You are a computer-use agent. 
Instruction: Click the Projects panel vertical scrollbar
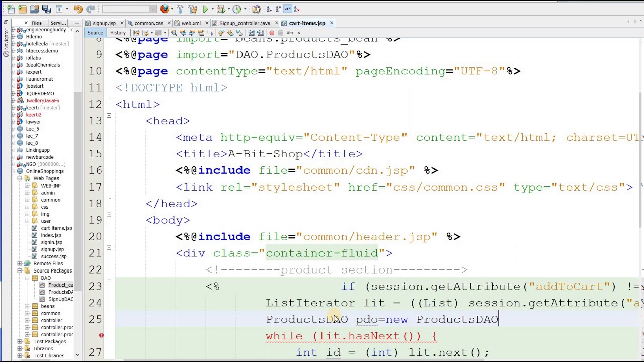point(77,191)
